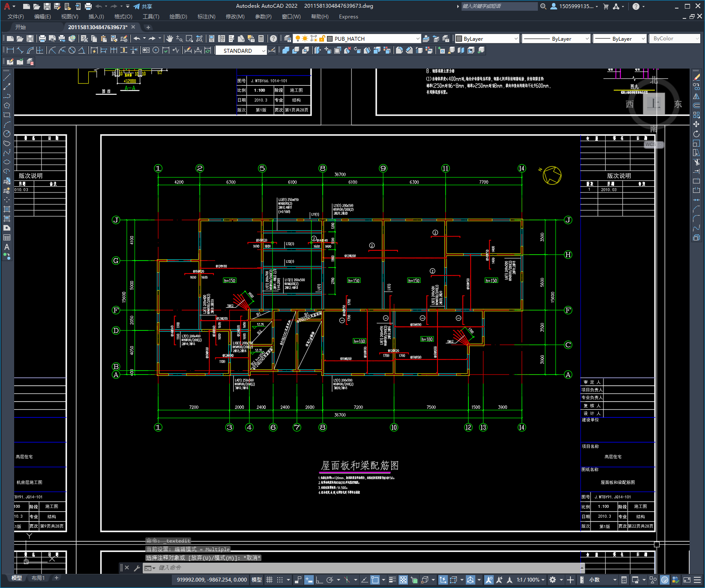Click the Help question mark toolbar icon
The height and width of the screenshot is (588, 705).
click(x=273, y=39)
